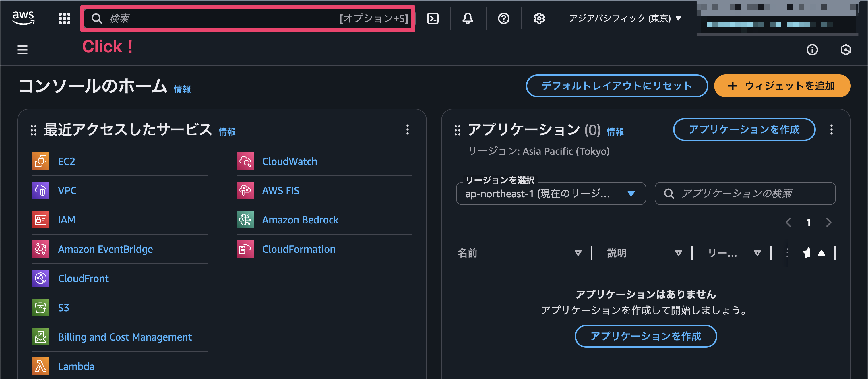
Task: Toggle the hamburger side navigation menu
Action: [22, 50]
